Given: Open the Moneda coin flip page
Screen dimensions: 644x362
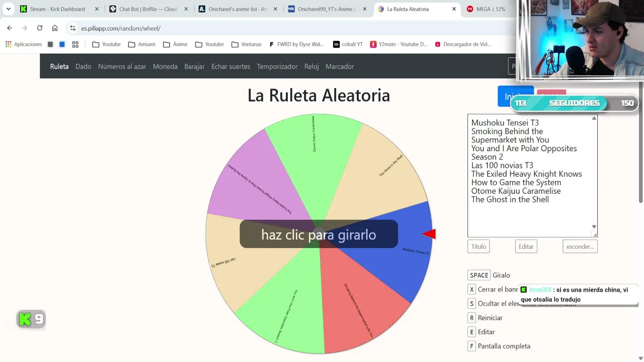Looking at the screenshot, I should pyautogui.click(x=165, y=66).
